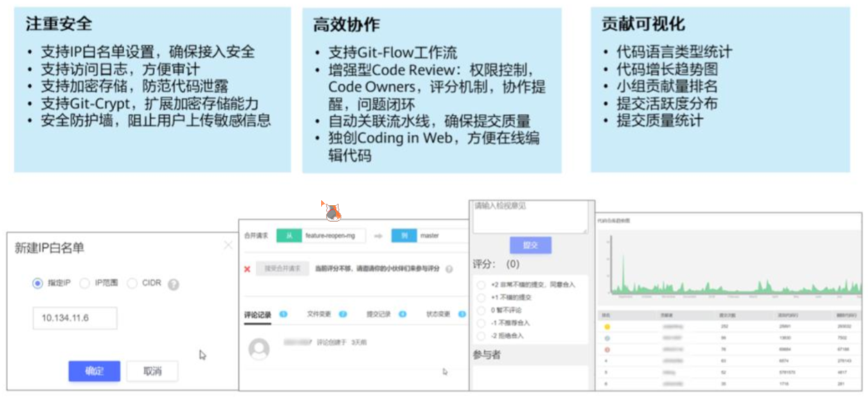Image resolution: width=868 pixels, height=402 pixels.
Task: Click the gold medal first-place rank icon
Action: (x=607, y=326)
